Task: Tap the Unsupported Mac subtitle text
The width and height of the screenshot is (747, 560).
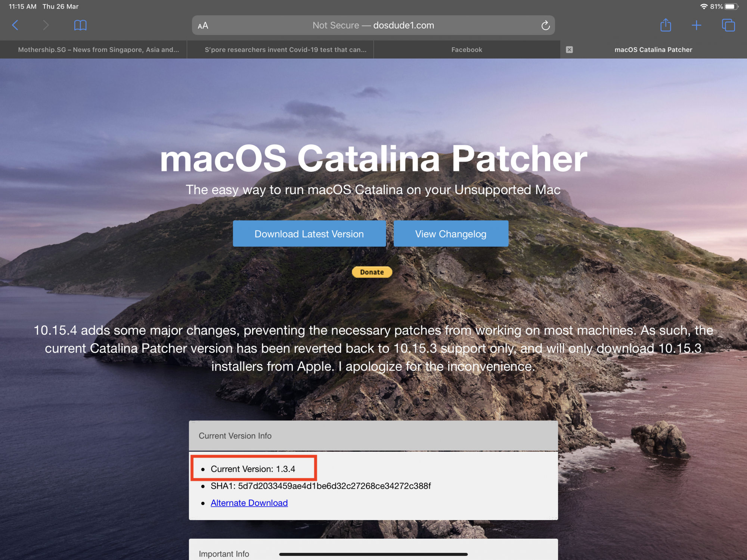Action: pyautogui.click(x=373, y=190)
